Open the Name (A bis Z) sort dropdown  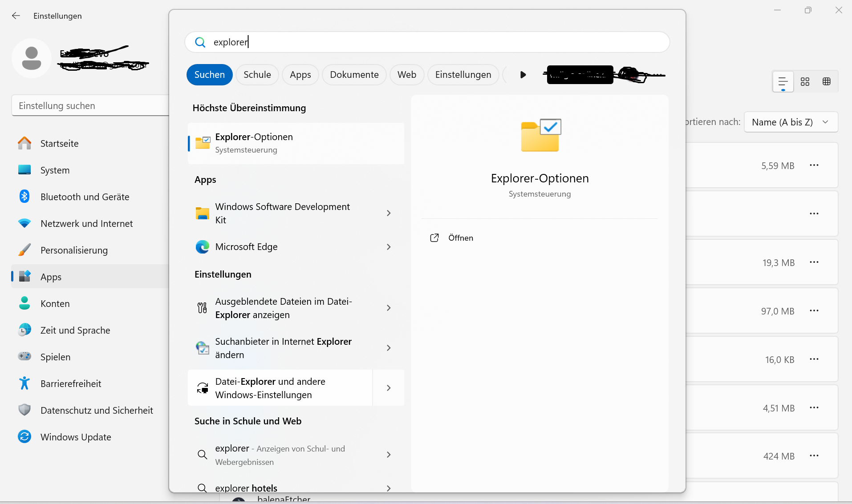click(x=791, y=122)
